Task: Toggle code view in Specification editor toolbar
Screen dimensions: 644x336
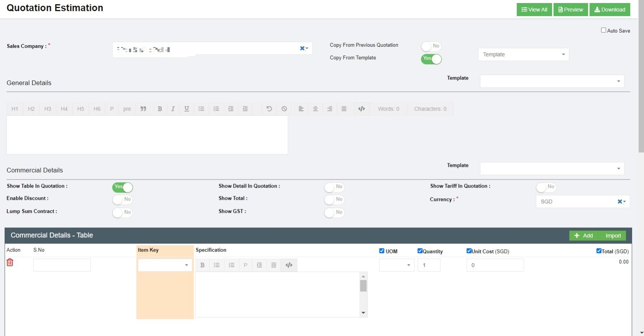Action: (x=289, y=265)
